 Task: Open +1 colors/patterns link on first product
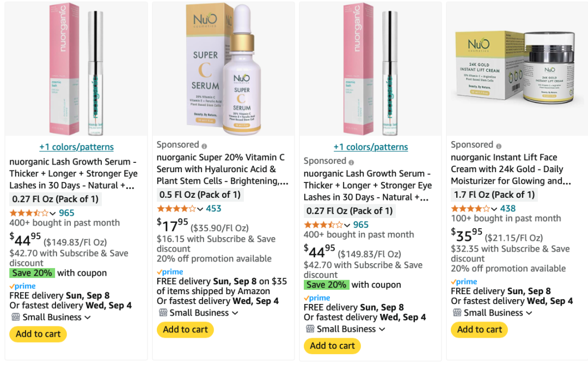pos(77,147)
